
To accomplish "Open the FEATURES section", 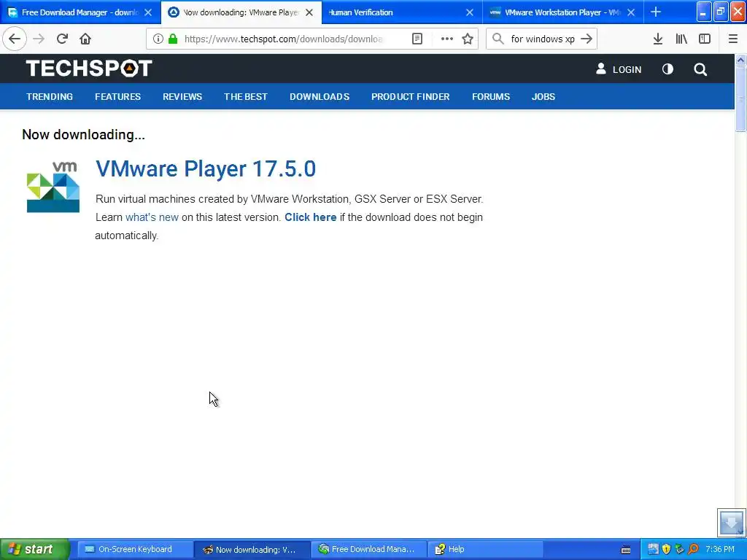I will (117, 97).
